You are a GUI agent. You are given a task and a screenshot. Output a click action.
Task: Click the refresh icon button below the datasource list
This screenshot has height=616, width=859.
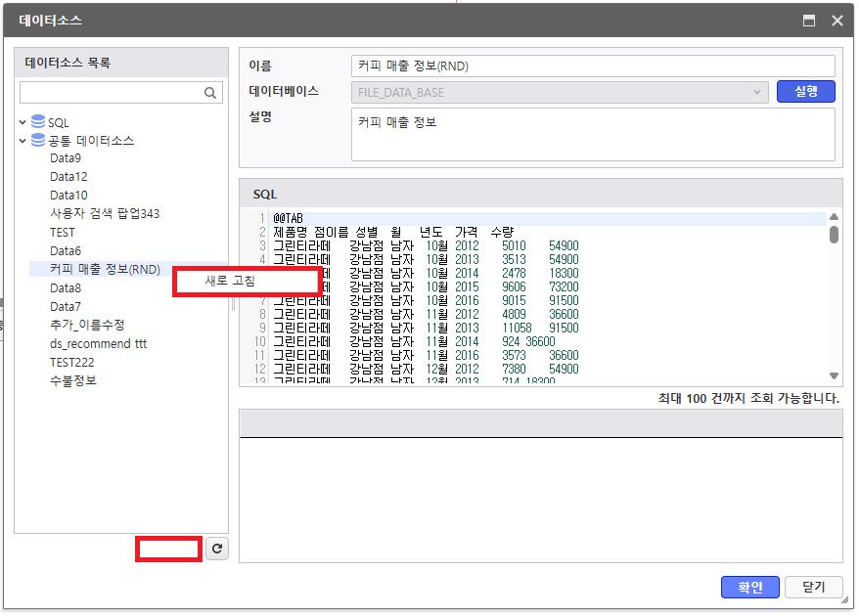click(x=217, y=550)
